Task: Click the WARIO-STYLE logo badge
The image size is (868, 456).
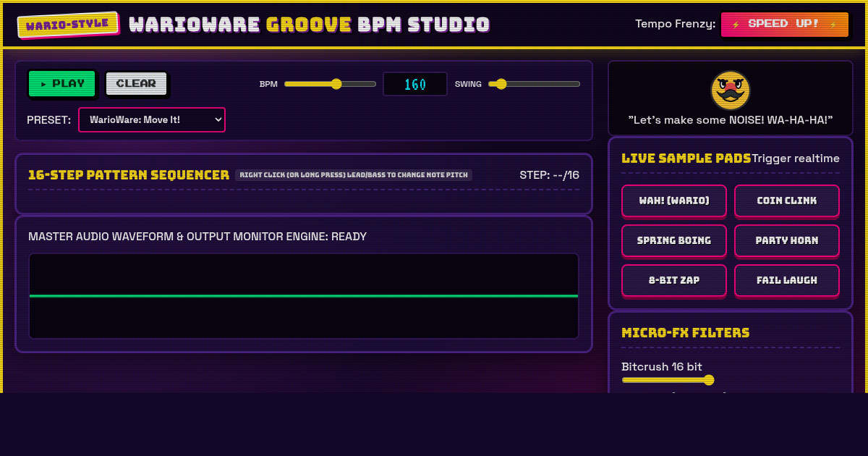Action: coord(68,25)
